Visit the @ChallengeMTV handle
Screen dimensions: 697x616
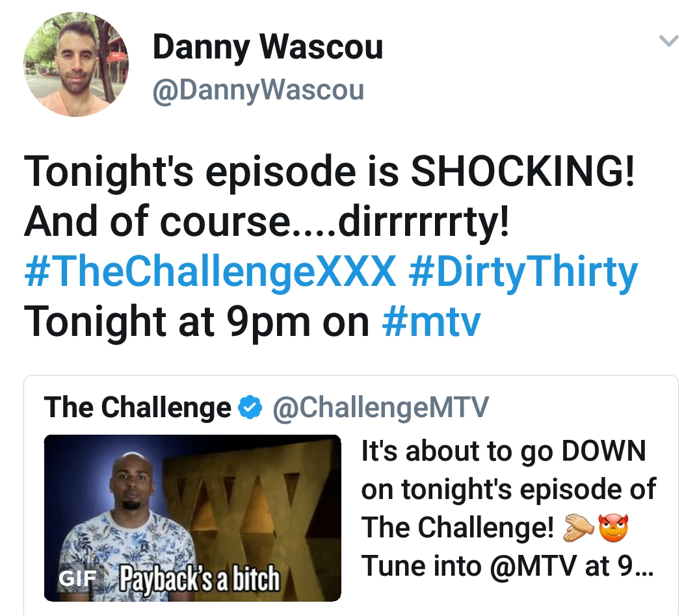(x=380, y=407)
